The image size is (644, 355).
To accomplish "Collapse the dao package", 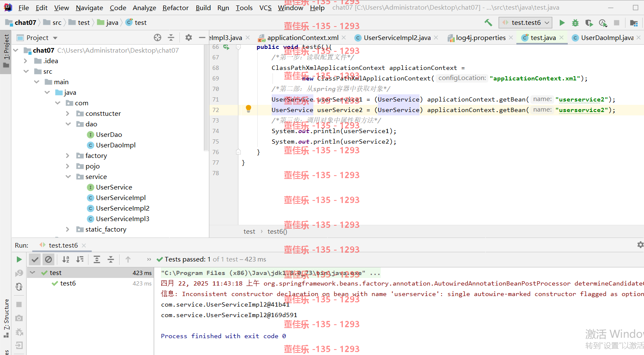I will (x=68, y=124).
